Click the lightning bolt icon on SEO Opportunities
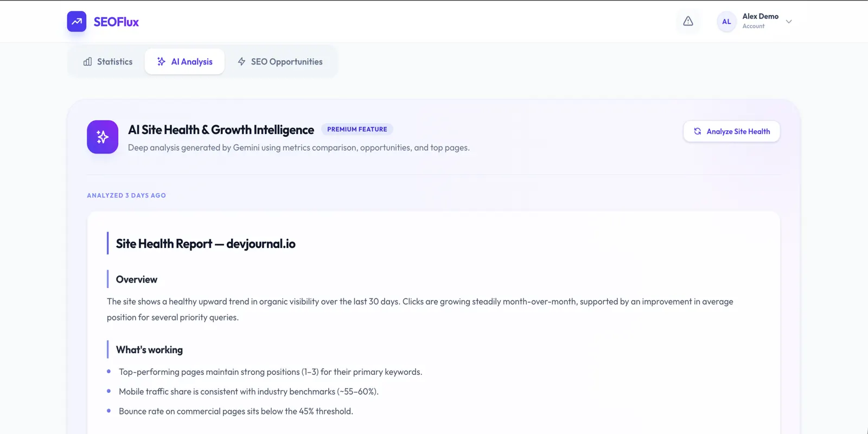This screenshot has height=434, width=868. point(241,62)
